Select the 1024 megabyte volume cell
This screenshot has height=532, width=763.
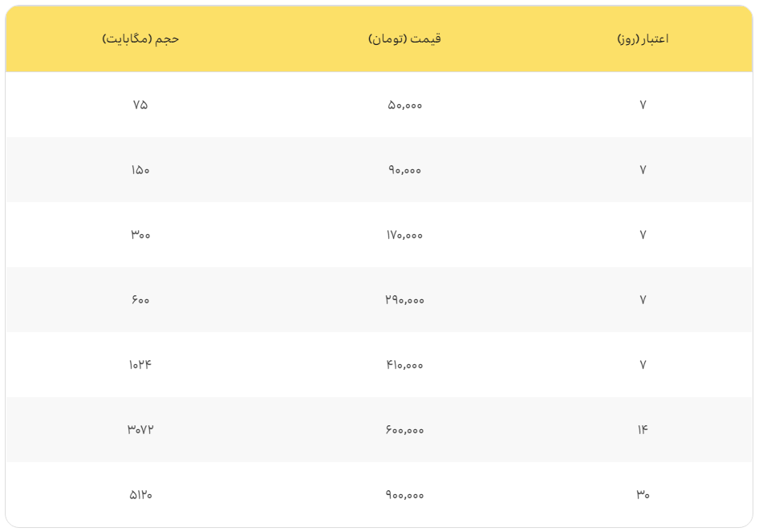coord(140,364)
